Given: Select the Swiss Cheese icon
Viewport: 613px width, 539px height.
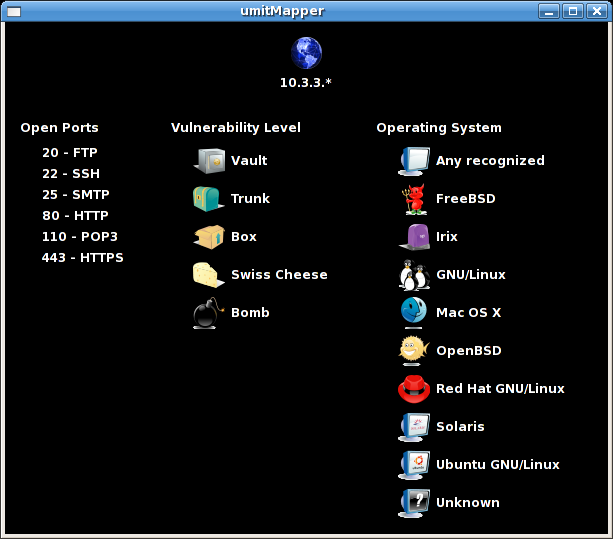Looking at the screenshot, I should [x=208, y=274].
